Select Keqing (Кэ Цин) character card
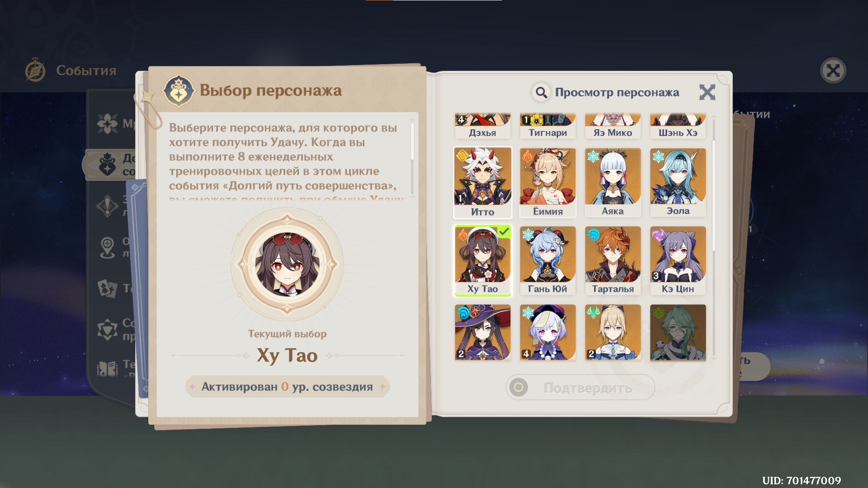The image size is (868, 488). (x=678, y=261)
